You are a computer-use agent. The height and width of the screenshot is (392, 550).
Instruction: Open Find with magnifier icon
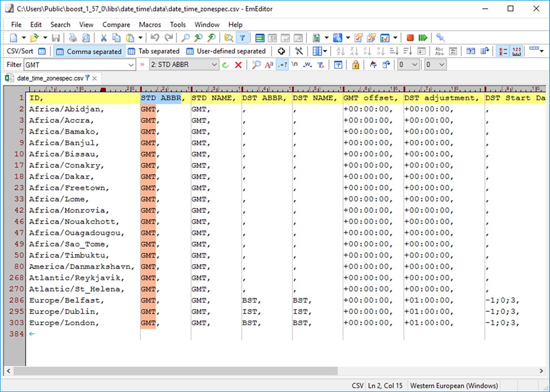point(185,37)
